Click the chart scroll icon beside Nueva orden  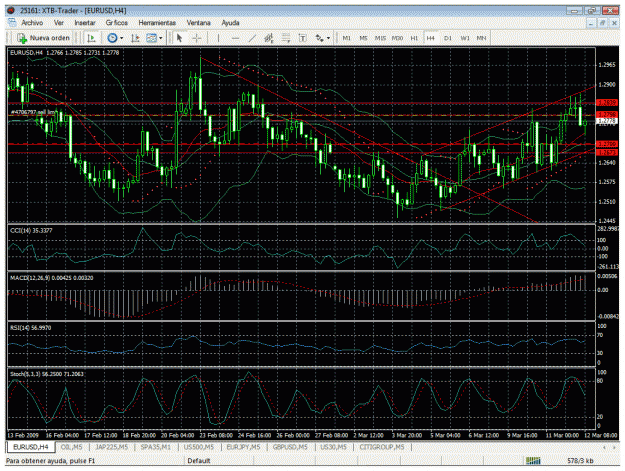91,38
